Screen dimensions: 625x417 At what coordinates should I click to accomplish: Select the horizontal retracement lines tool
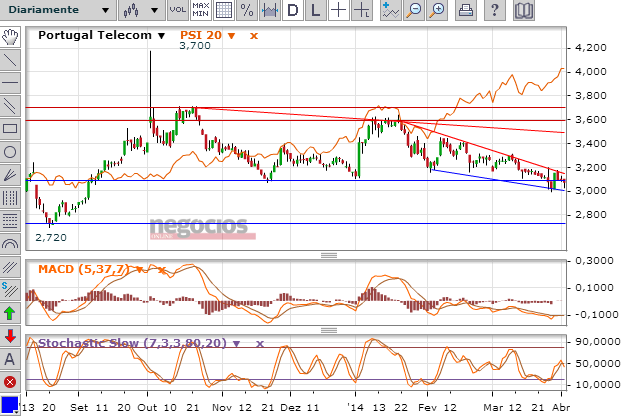[x=10, y=221]
